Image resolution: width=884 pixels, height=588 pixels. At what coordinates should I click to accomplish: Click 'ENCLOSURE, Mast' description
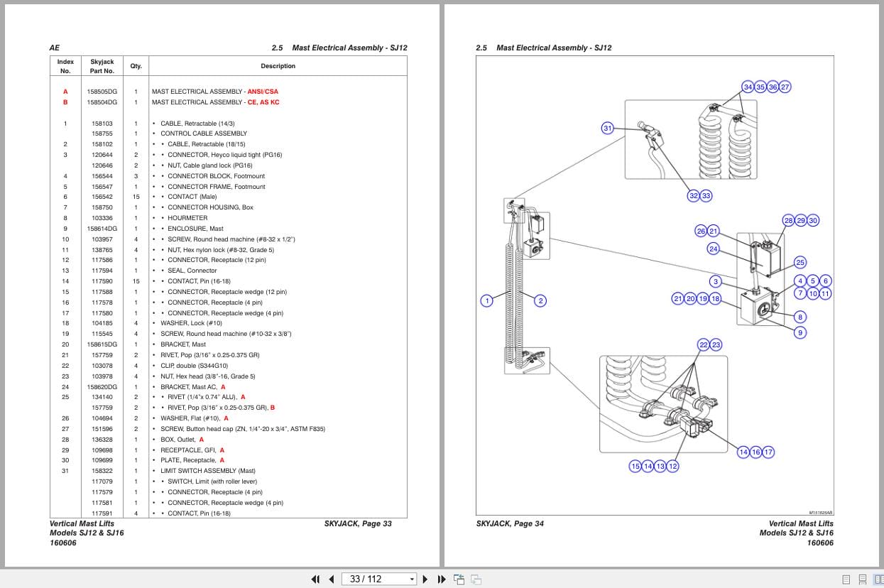point(195,229)
